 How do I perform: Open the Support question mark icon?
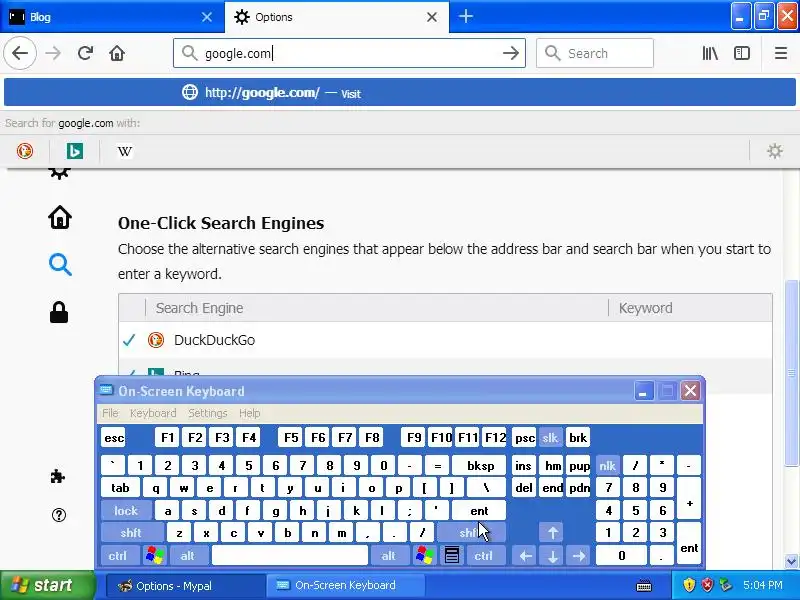(x=59, y=515)
